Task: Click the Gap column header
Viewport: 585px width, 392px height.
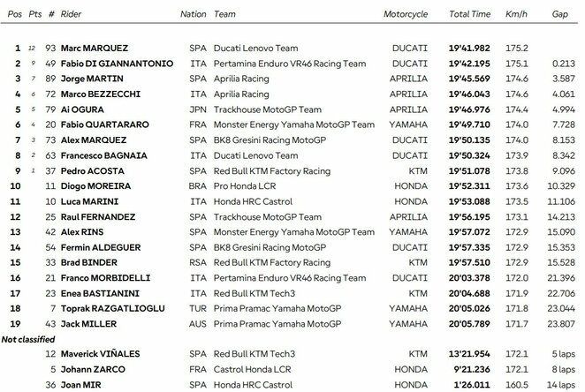Action: tap(562, 15)
